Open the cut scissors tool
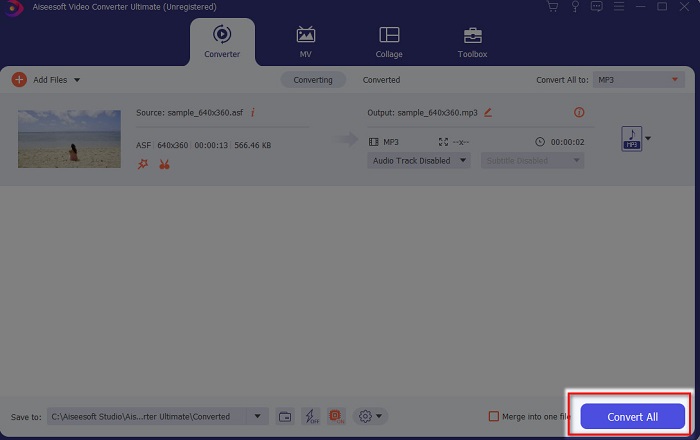The width and height of the screenshot is (700, 440). tap(164, 164)
